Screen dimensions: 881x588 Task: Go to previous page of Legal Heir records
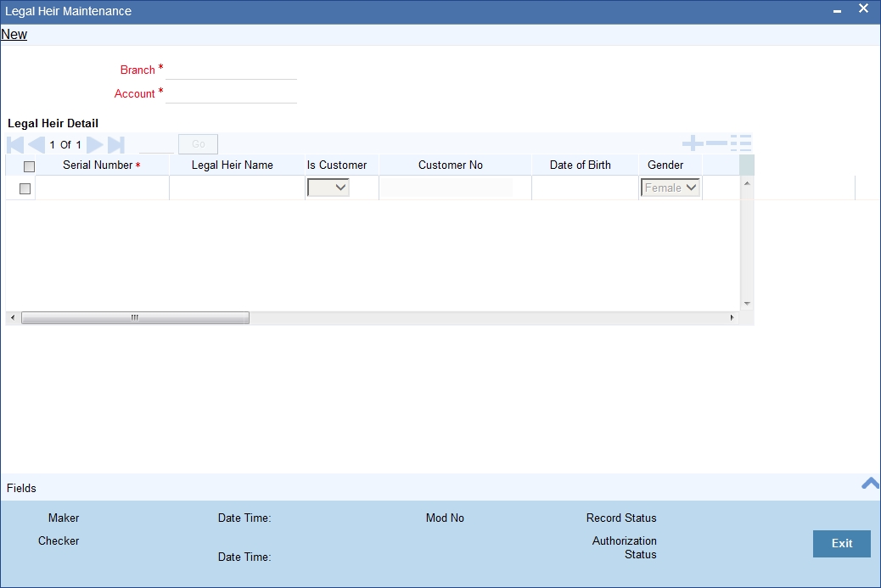[36, 145]
